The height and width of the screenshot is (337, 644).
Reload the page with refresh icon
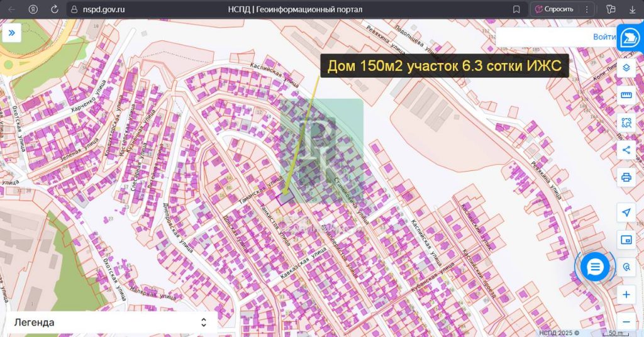pyautogui.click(x=54, y=9)
